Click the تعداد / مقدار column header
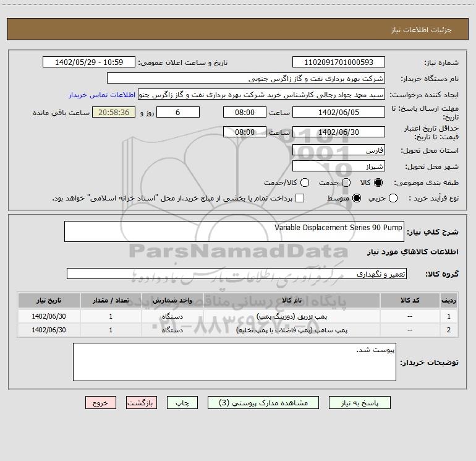Image resolution: width=476 pixels, height=461 pixels. (x=111, y=300)
